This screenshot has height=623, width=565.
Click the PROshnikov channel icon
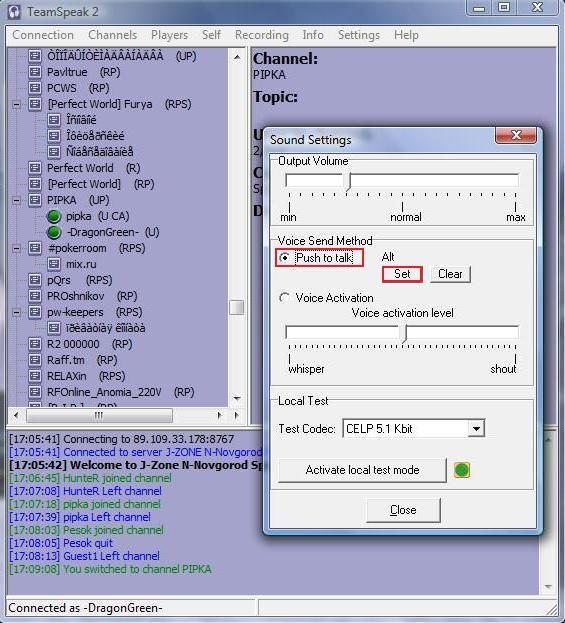pos(35,296)
